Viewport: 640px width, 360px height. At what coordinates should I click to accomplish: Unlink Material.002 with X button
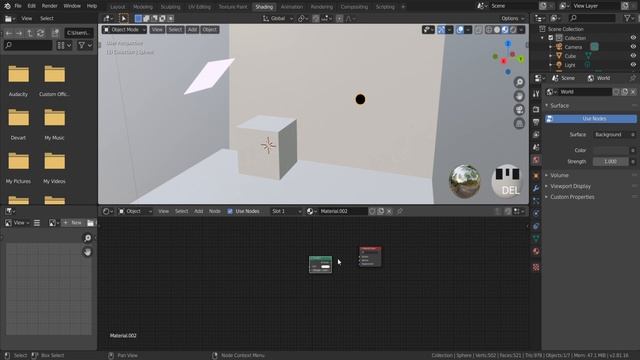(389, 211)
